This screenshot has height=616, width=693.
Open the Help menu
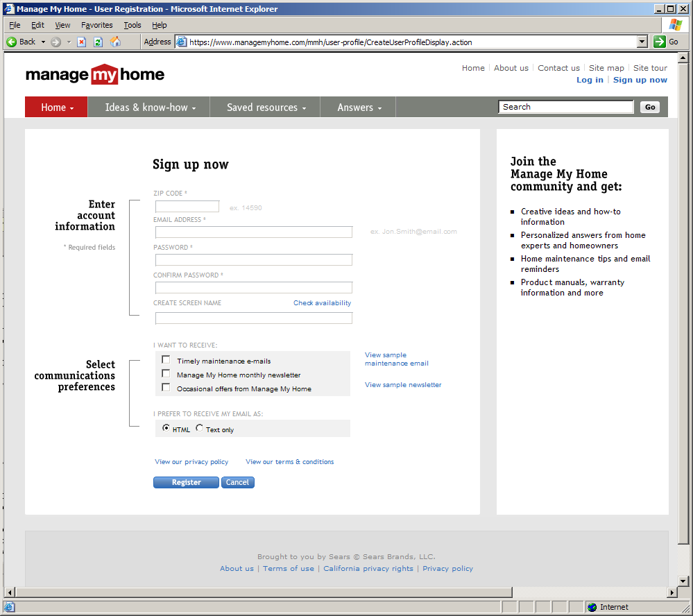tap(159, 25)
